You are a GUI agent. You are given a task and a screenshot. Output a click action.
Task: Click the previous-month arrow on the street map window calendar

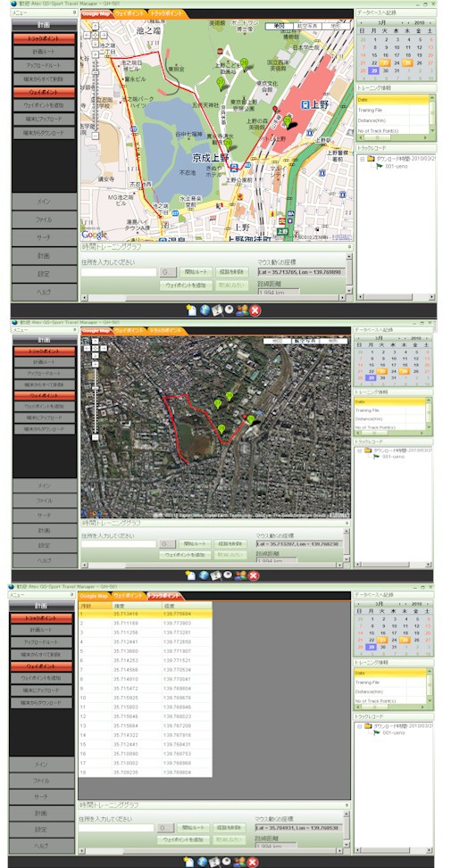point(360,22)
